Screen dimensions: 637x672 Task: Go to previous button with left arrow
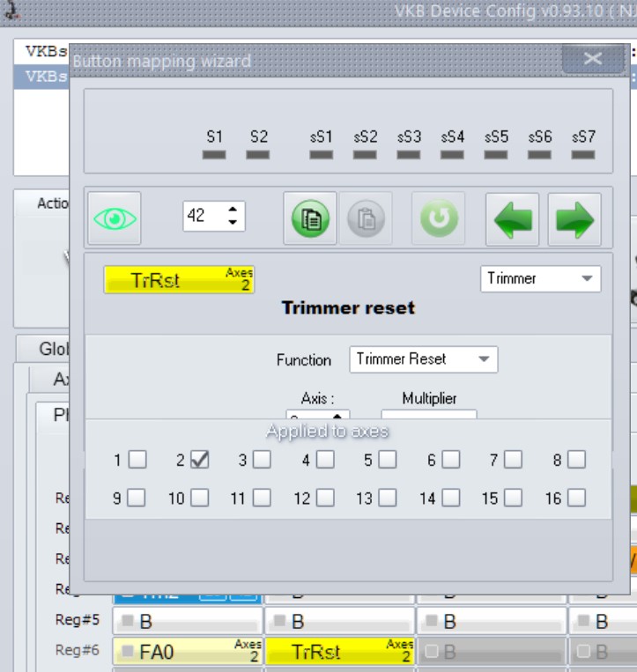pyautogui.click(x=513, y=219)
